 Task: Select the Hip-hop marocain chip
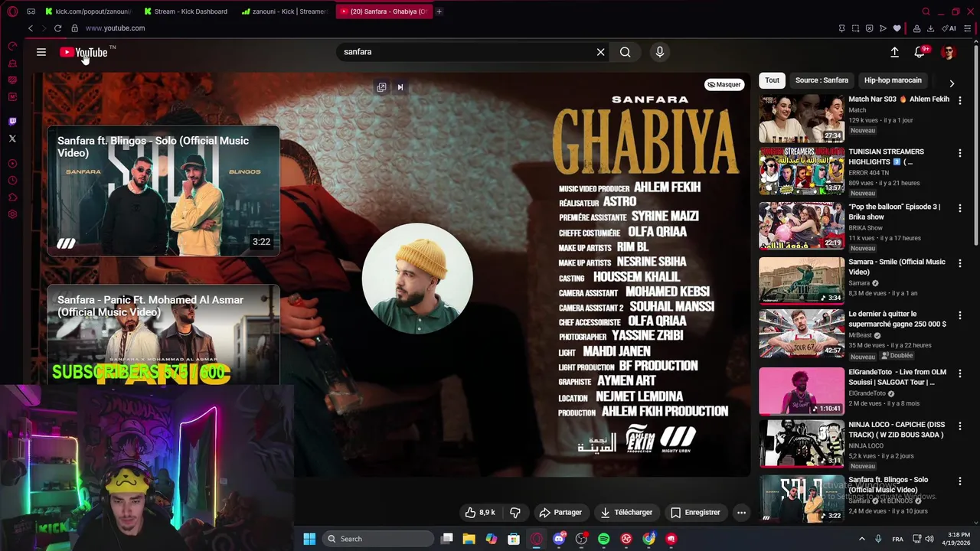click(893, 80)
